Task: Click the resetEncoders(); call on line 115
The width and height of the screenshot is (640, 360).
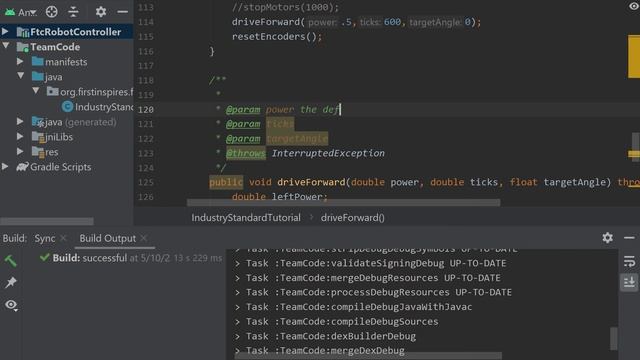Action: pyautogui.click(x=277, y=37)
